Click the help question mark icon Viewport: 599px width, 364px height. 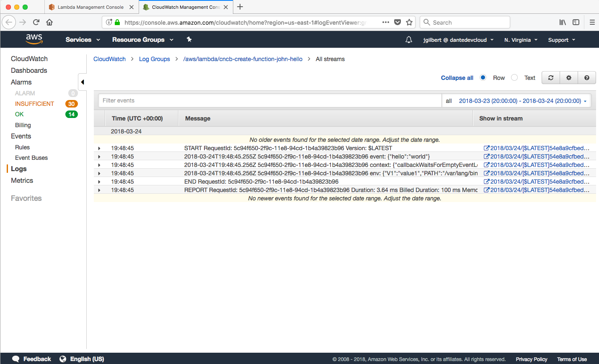coord(587,78)
